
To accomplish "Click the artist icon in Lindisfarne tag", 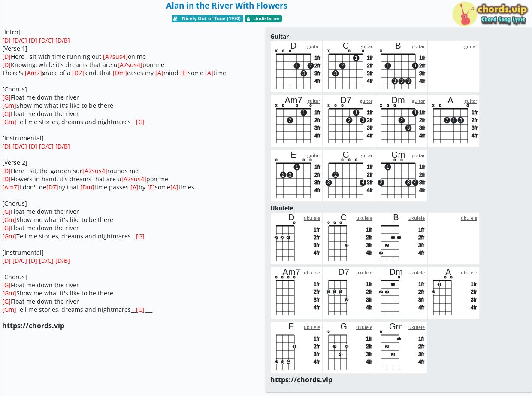I will pos(248,19).
